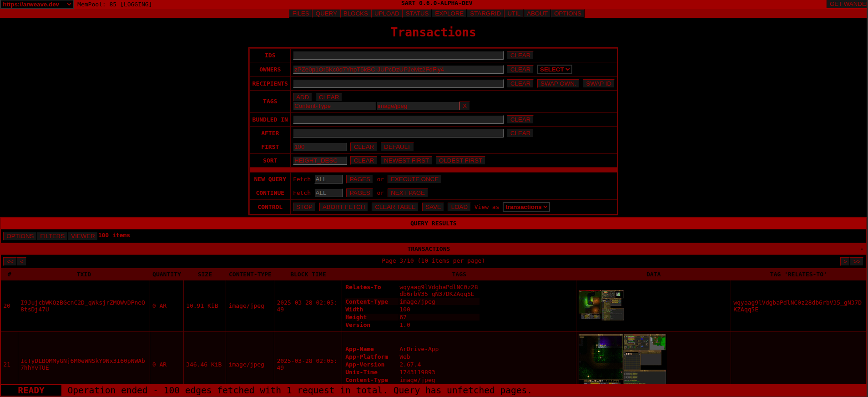Screen dimensions: 868x397
Task: Open the gateway URL dropdown
Action: point(37,4)
